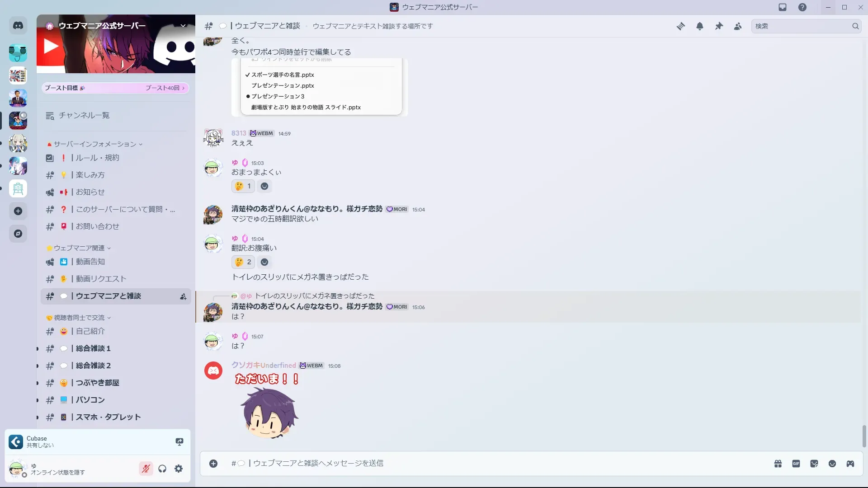The image size is (868, 488).
Task: Toggle headphone deafen button
Action: (162, 469)
